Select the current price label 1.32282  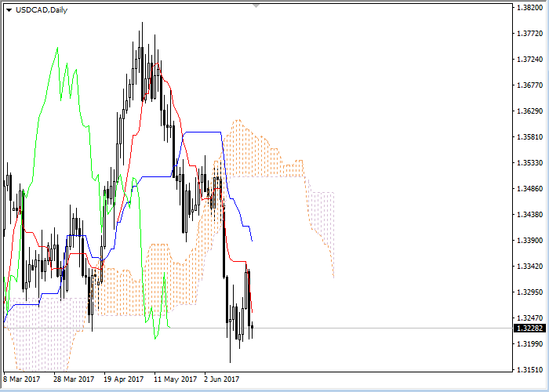click(x=529, y=328)
